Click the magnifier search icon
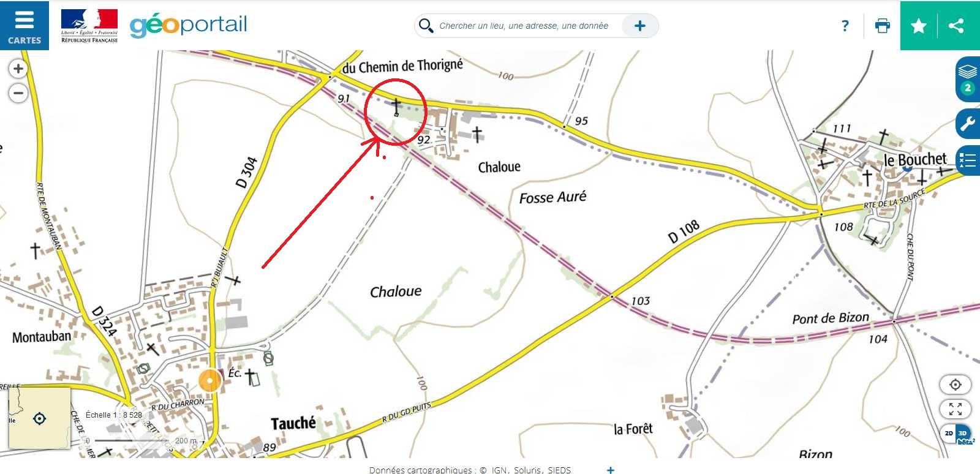 coord(425,26)
